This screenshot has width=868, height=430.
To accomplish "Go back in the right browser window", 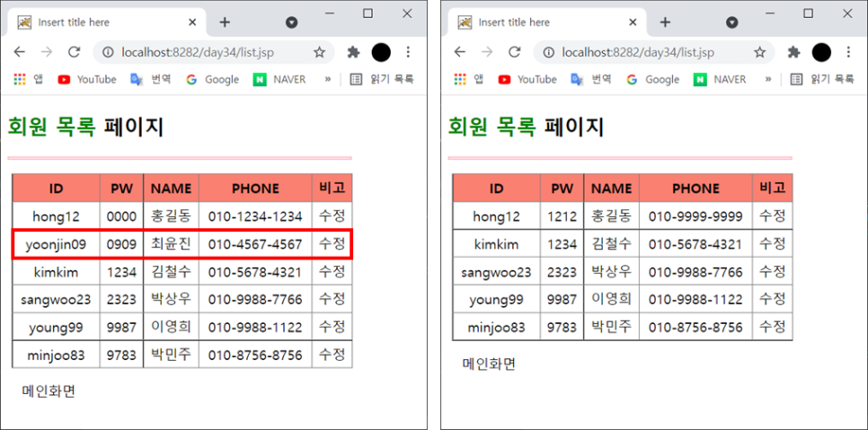I will click(x=460, y=52).
